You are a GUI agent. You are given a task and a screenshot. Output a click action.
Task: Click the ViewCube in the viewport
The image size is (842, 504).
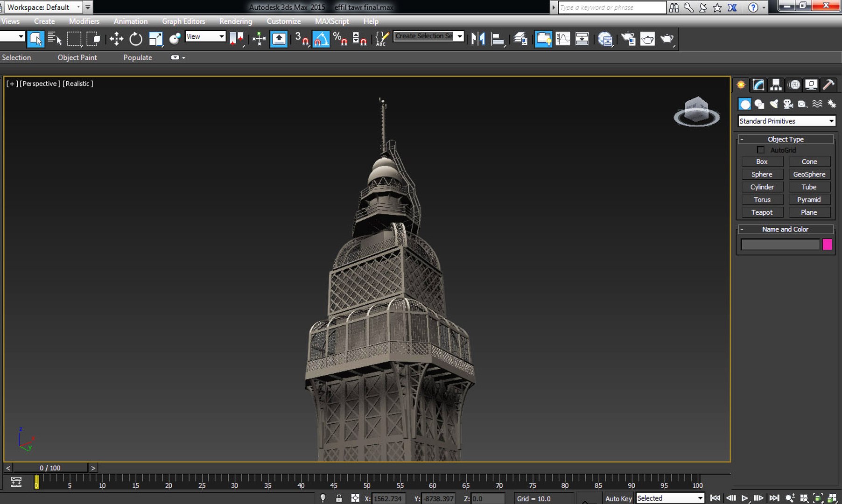(696, 111)
